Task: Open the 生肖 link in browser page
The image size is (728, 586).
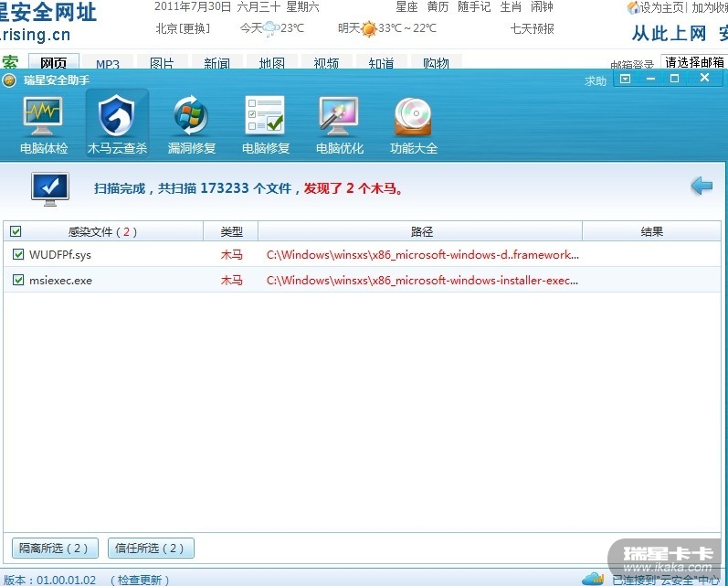Action: tap(511, 7)
